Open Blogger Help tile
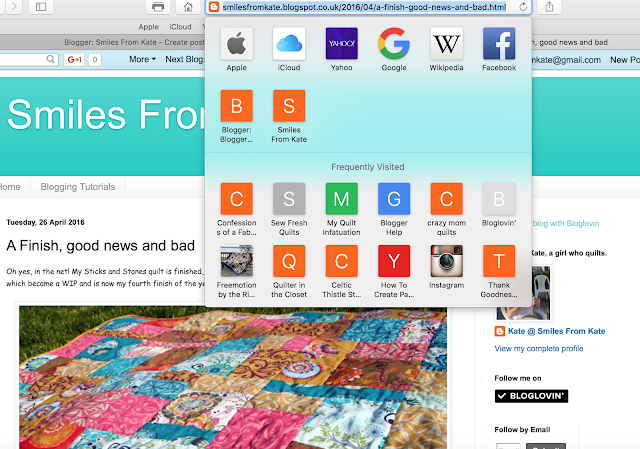Viewport: 640px width, 449px height. coord(394,199)
